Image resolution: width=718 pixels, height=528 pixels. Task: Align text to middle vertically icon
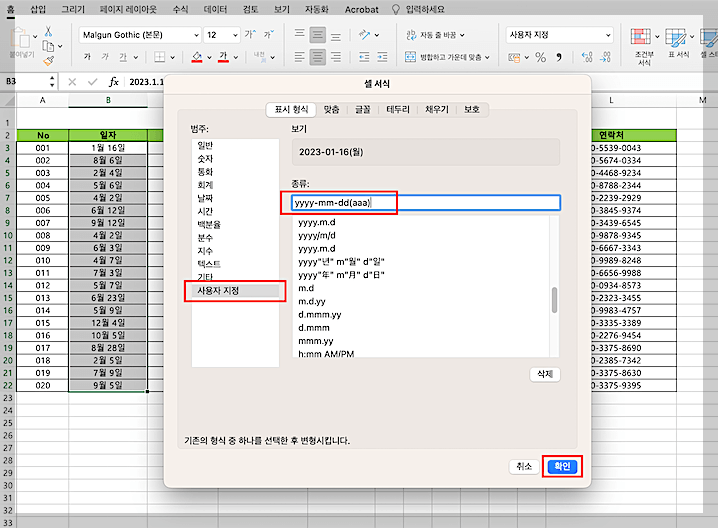click(x=317, y=34)
